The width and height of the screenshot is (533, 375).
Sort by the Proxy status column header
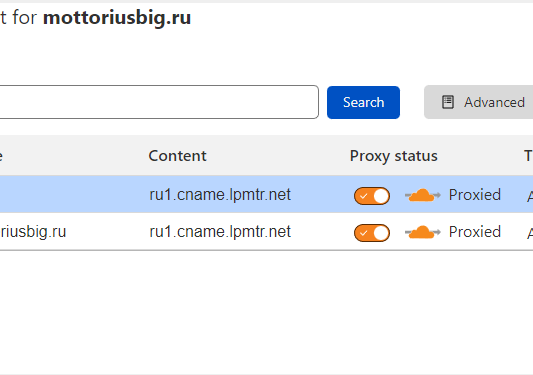tap(394, 156)
